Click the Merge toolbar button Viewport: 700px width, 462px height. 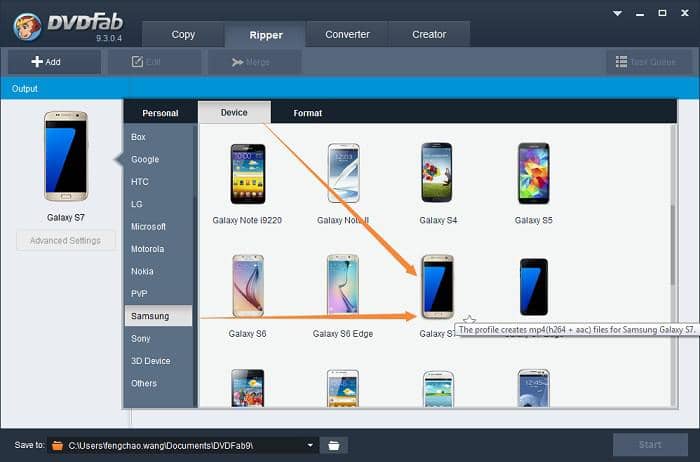click(x=254, y=62)
